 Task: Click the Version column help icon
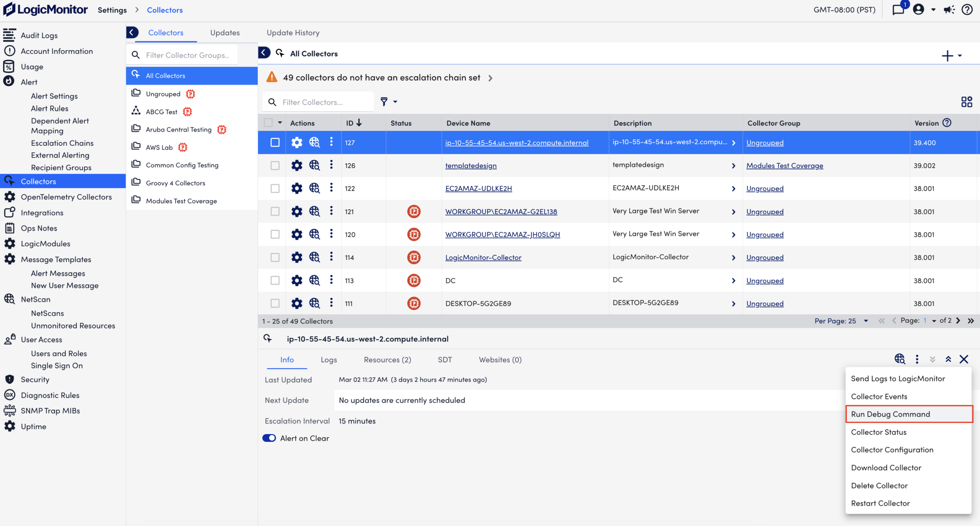click(x=947, y=123)
